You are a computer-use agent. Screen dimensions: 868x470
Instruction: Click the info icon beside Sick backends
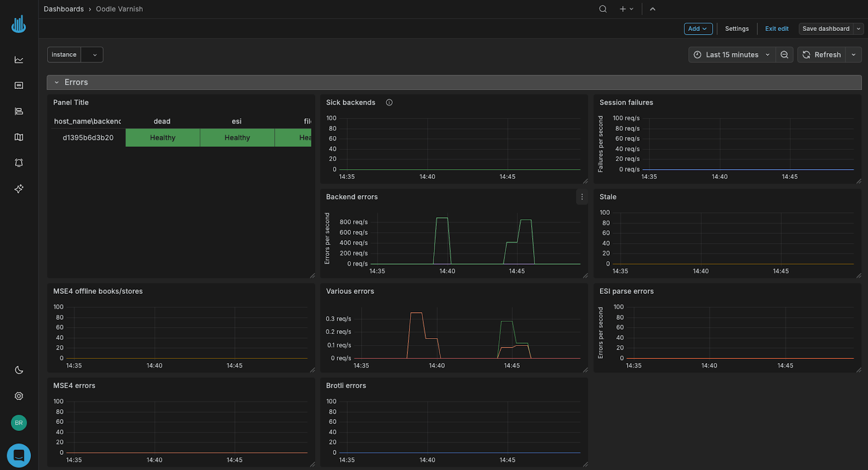pos(389,102)
